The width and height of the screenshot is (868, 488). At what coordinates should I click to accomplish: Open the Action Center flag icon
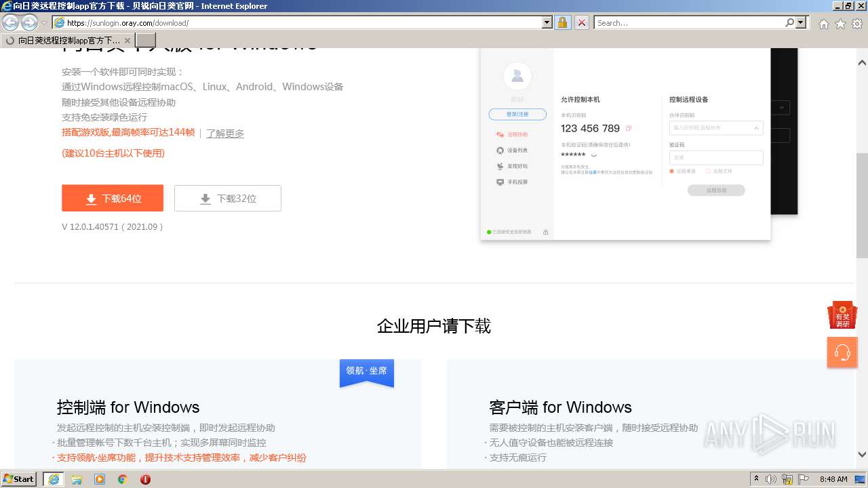click(804, 479)
